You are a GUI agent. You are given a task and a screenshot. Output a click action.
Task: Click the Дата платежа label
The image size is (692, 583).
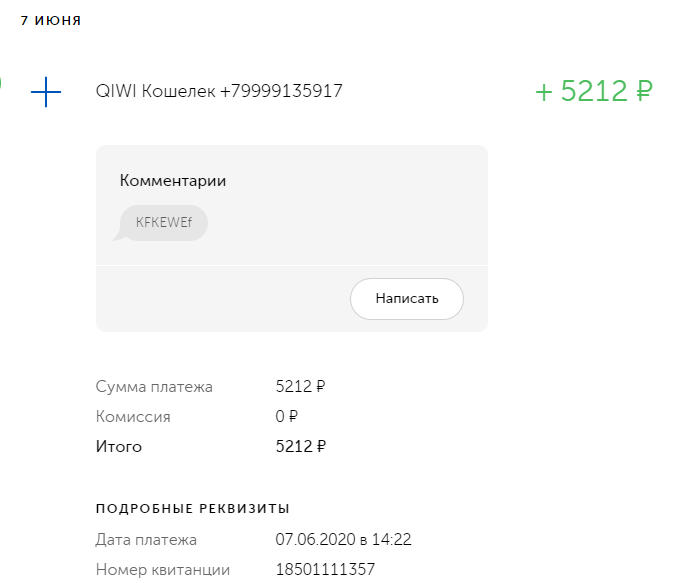point(146,540)
